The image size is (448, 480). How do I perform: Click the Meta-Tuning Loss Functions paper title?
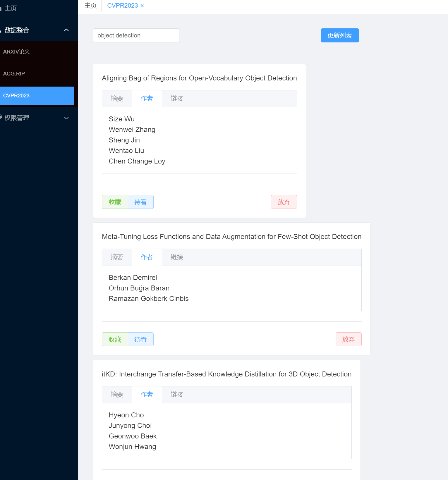point(231,237)
